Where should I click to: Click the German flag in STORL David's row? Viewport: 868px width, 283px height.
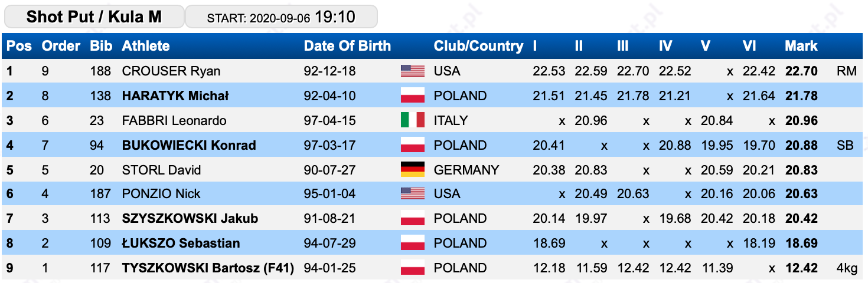413,170
